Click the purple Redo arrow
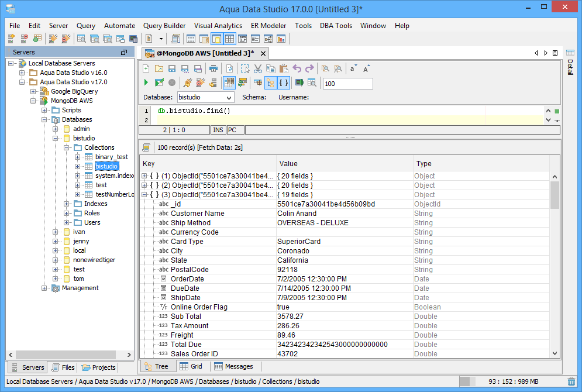 coord(309,68)
